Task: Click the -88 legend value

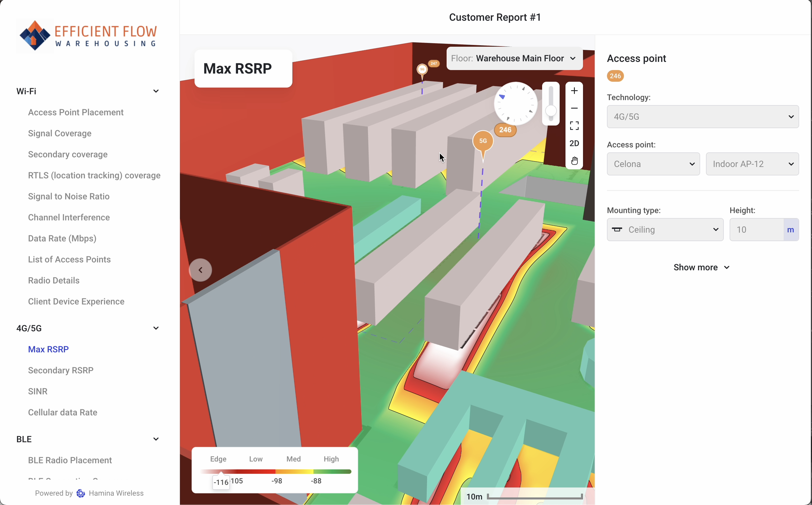Action: pyautogui.click(x=316, y=481)
